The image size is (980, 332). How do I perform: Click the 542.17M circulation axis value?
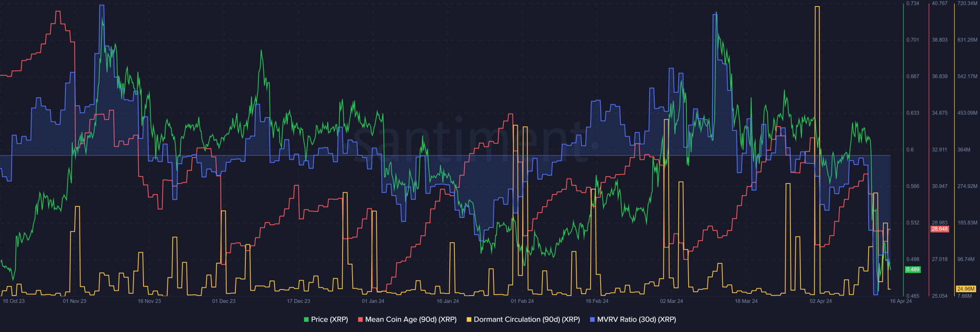[967, 76]
